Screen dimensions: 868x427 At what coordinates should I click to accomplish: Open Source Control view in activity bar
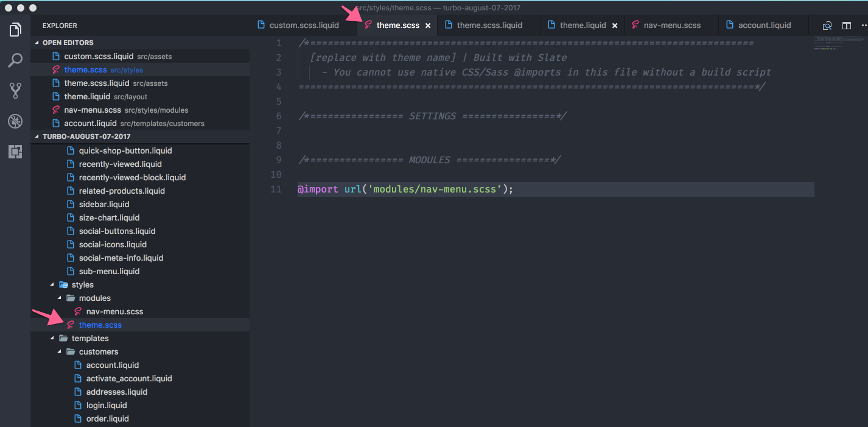pos(15,91)
